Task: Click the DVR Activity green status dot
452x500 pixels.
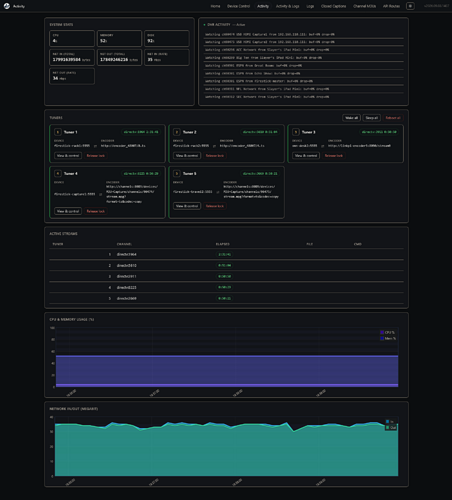Action: pyautogui.click(x=204, y=25)
